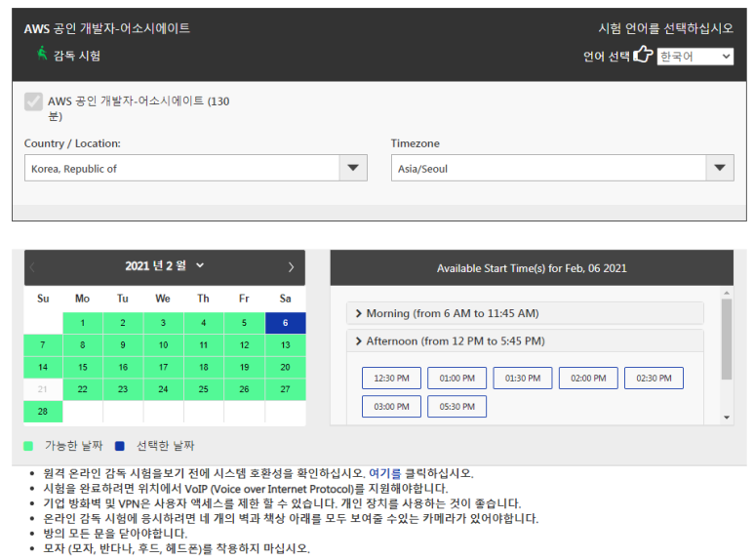754x560 pixels.
Task: Click the Available Start Time(s) for Feb, 06 2021 header
Action: pyautogui.click(x=532, y=268)
